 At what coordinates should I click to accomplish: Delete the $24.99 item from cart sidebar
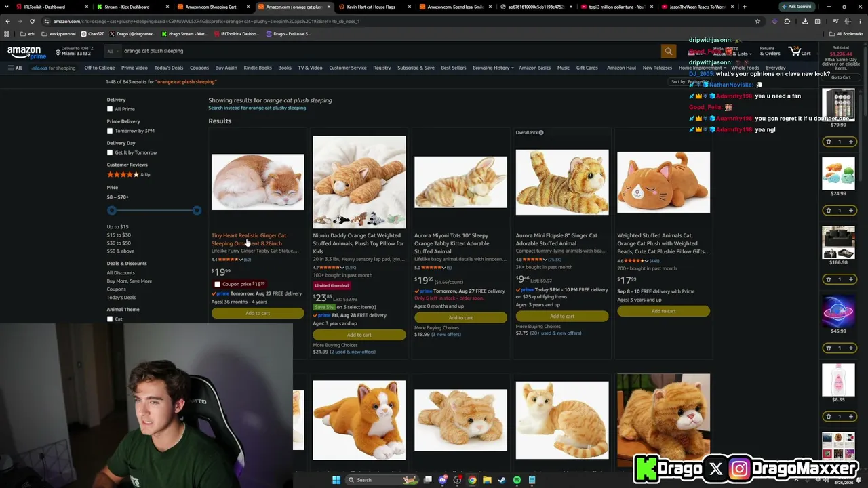click(x=828, y=210)
